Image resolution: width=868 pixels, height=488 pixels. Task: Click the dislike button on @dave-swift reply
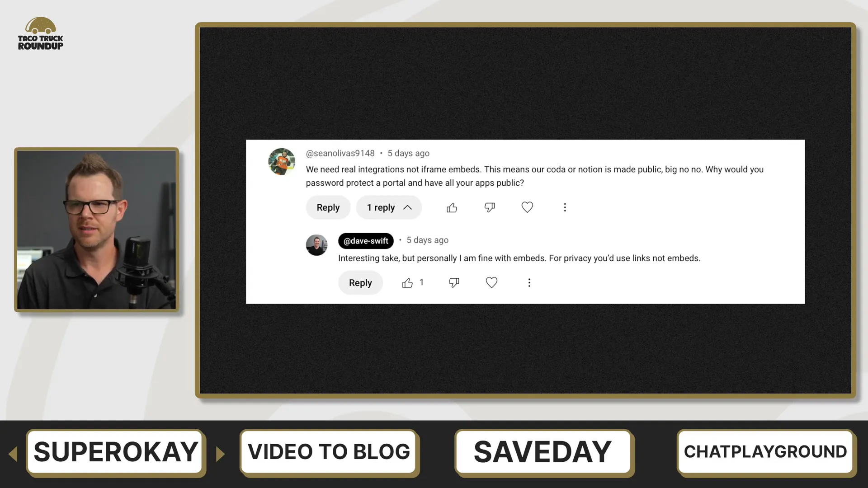(454, 282)
